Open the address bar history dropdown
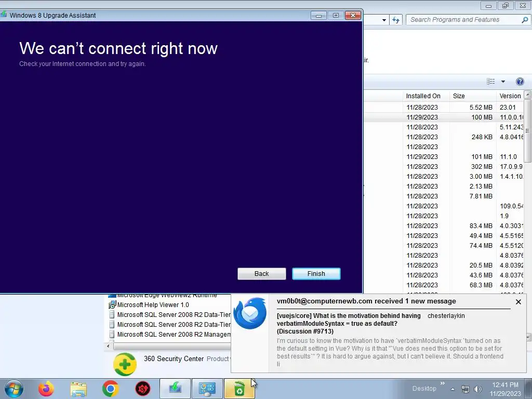 coord(384,20)
